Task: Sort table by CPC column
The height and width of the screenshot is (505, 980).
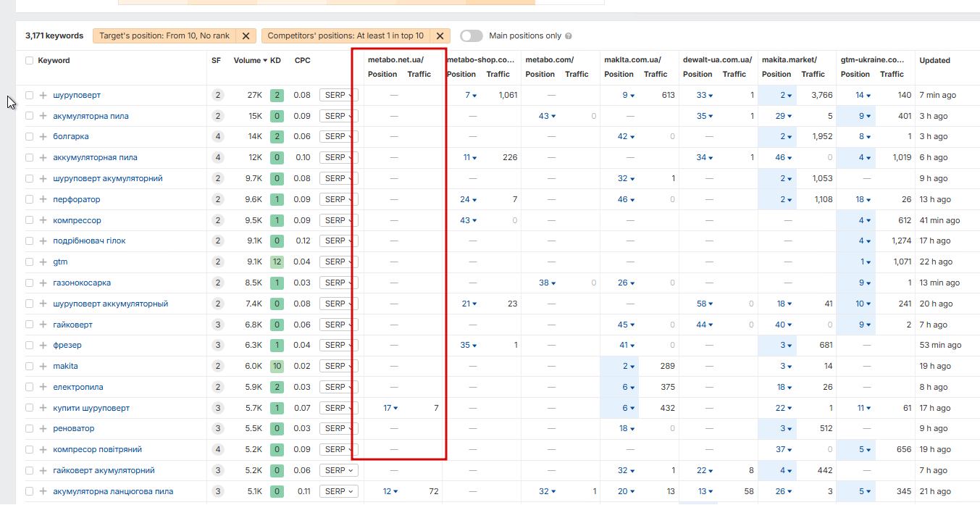Action: pos(302,61)
